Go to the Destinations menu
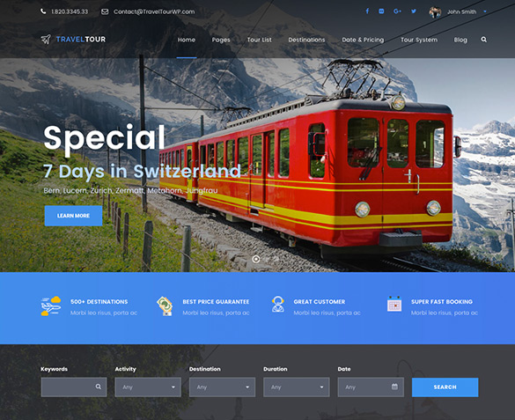Viewport: 515px width, 420px height. click(306, 40)
